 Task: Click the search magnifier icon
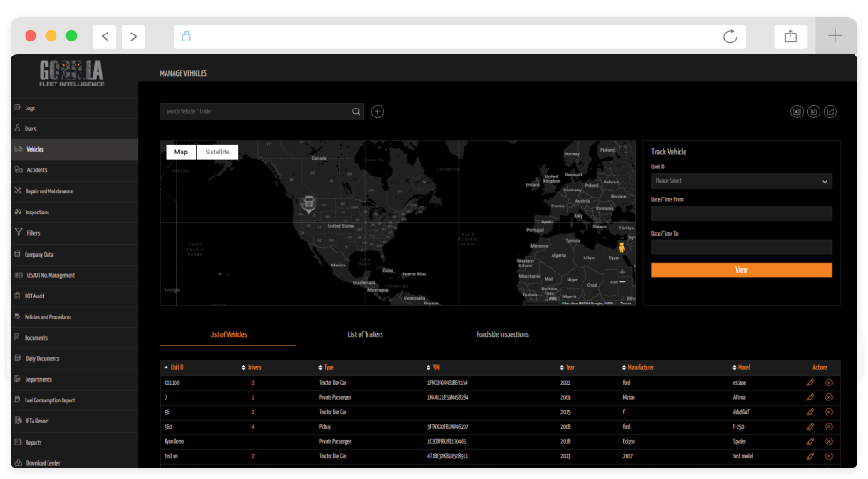click(356, 112)
